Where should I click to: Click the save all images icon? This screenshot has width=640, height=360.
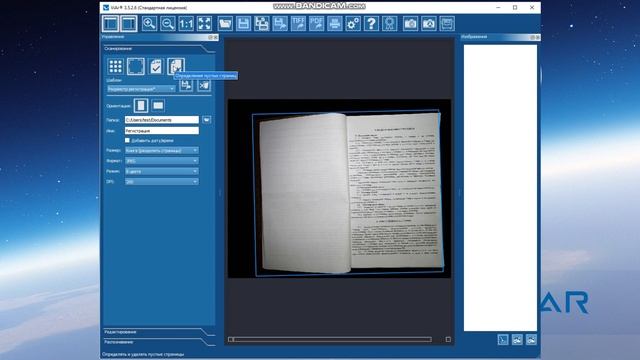(x=262, y=24)
